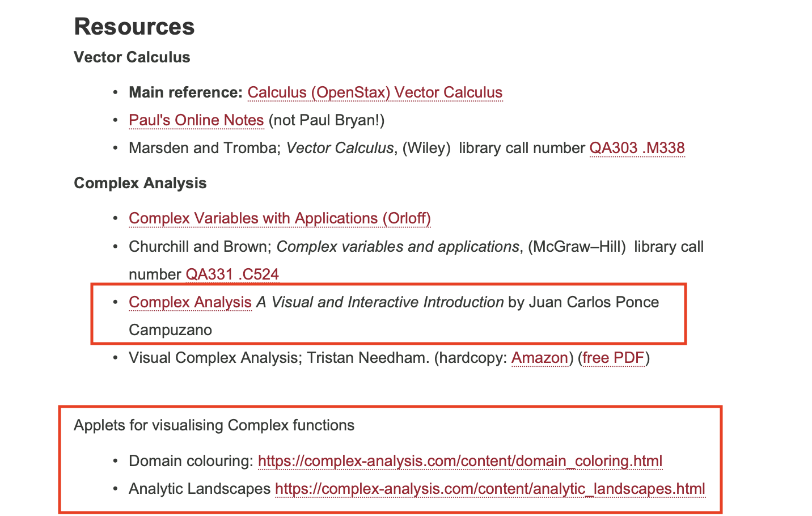Click the 'Main reference:' bold label
Viewport: 812px width, 516px height.
pos(185,92)
